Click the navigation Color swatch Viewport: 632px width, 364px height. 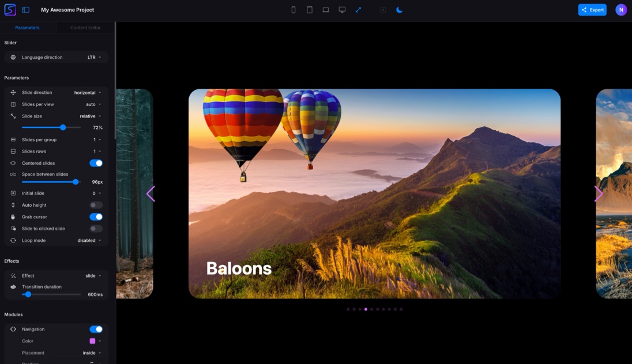[x=92, y=341]
